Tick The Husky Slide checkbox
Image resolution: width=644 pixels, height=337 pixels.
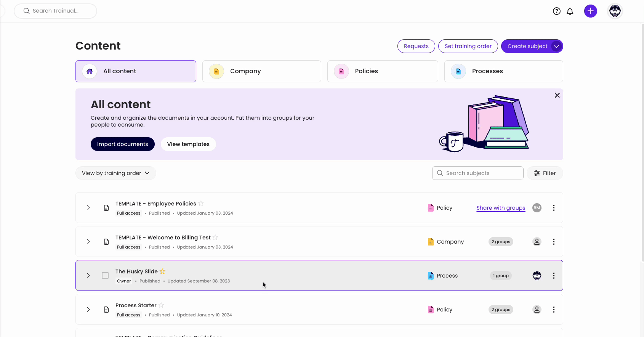point(105,275)
